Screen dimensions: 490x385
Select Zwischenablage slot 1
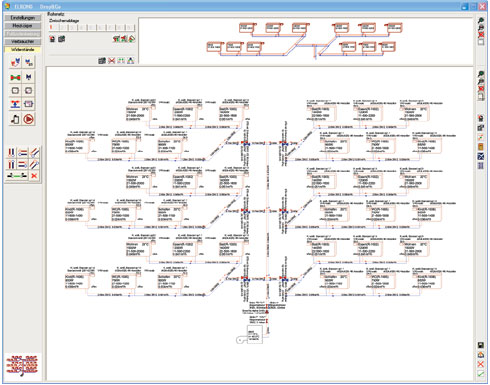click(54, 27)
